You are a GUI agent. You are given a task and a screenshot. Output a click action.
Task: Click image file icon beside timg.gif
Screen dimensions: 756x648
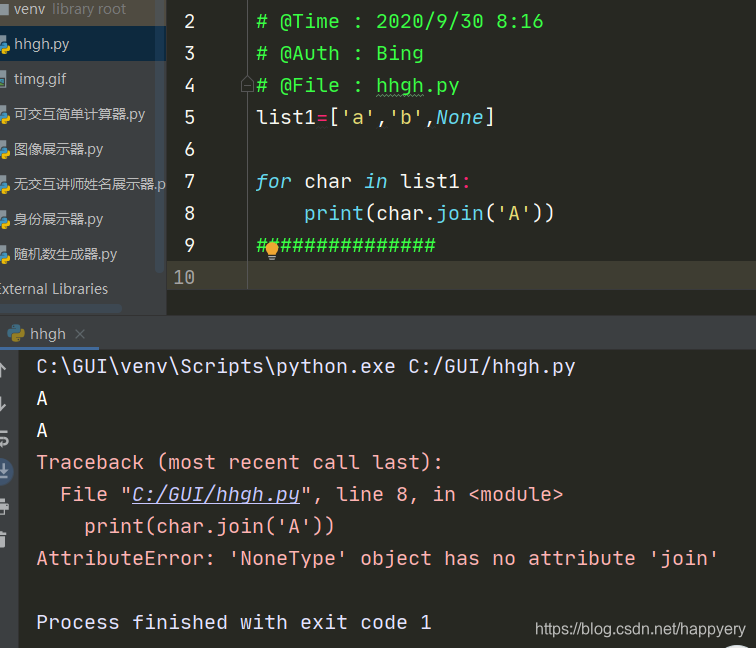[x=3, y=80]
